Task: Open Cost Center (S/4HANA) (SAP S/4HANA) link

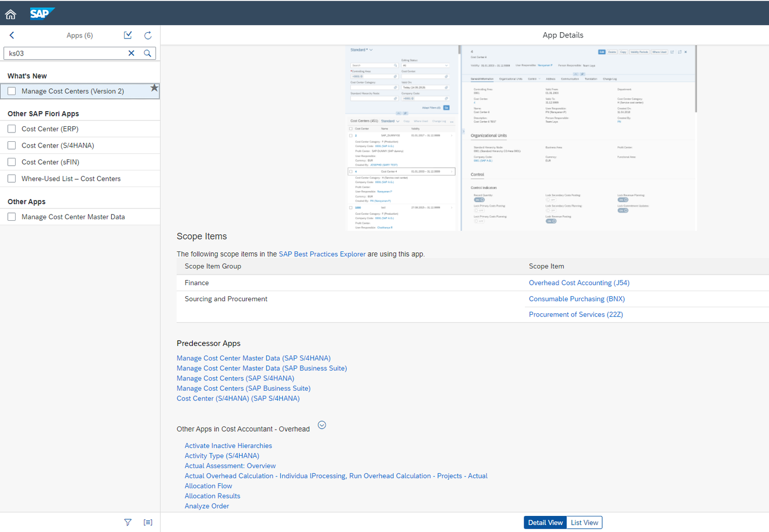Action: 238,398
